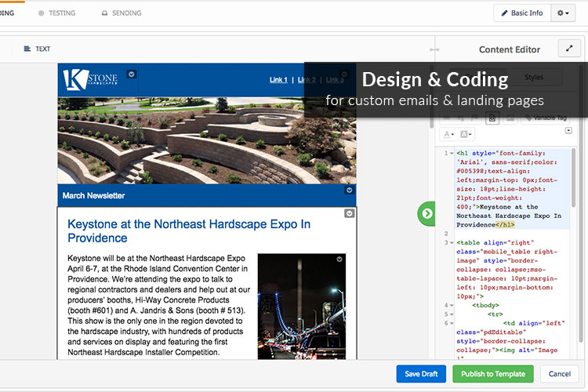
Task: Expand Content Editor to full screen
Action: [x=569, y=49]
